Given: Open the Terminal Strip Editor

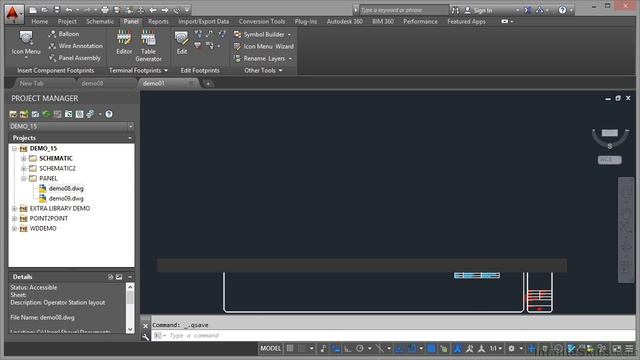Looking at the screenshot, I should click(124, 42).
